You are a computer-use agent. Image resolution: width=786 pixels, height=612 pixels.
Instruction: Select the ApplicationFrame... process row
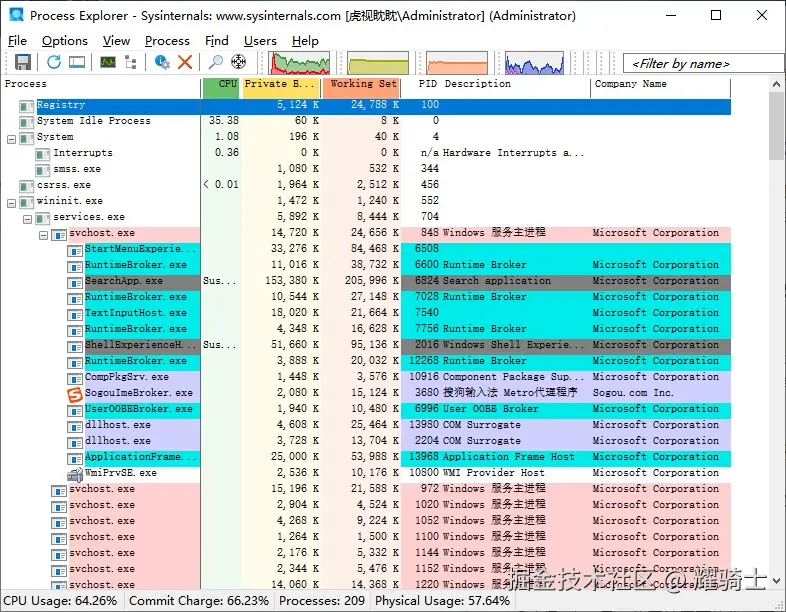[x=366, y=457]
